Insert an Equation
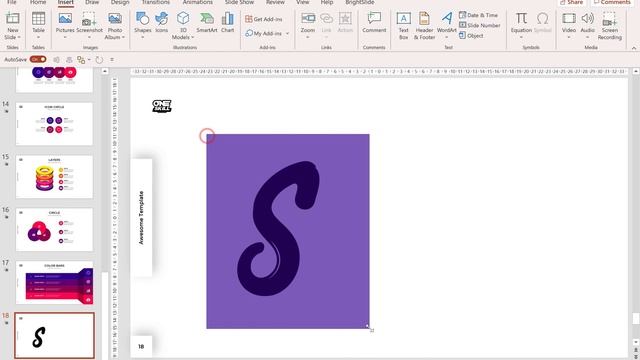The width and height of the screenshot is (640, 360). (x=521, y=19)
